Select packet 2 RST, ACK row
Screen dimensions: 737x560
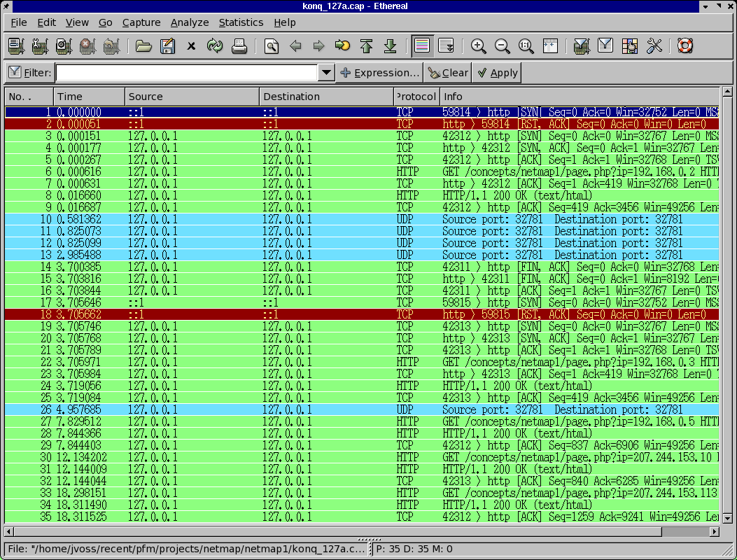coord(362,124)
